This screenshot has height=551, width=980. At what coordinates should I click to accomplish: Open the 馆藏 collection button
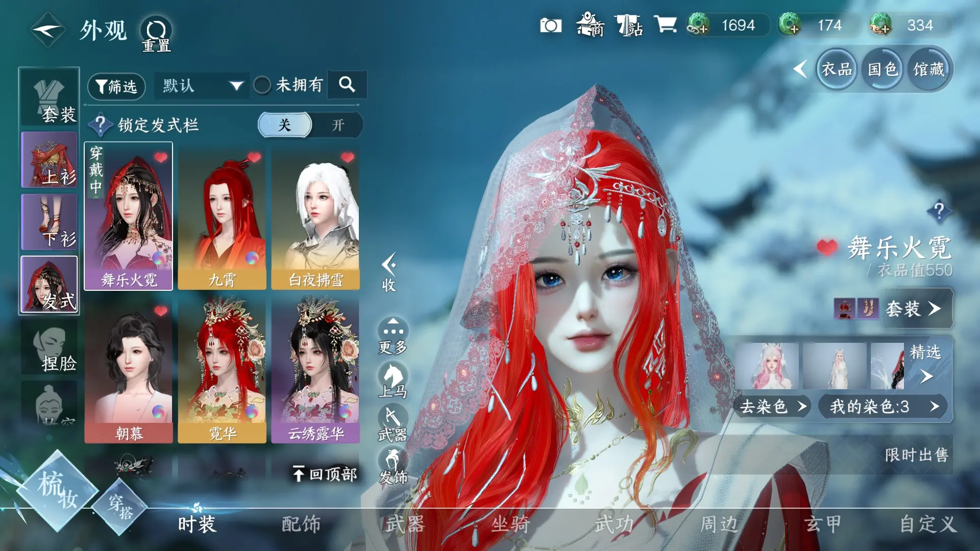[928, 69]
